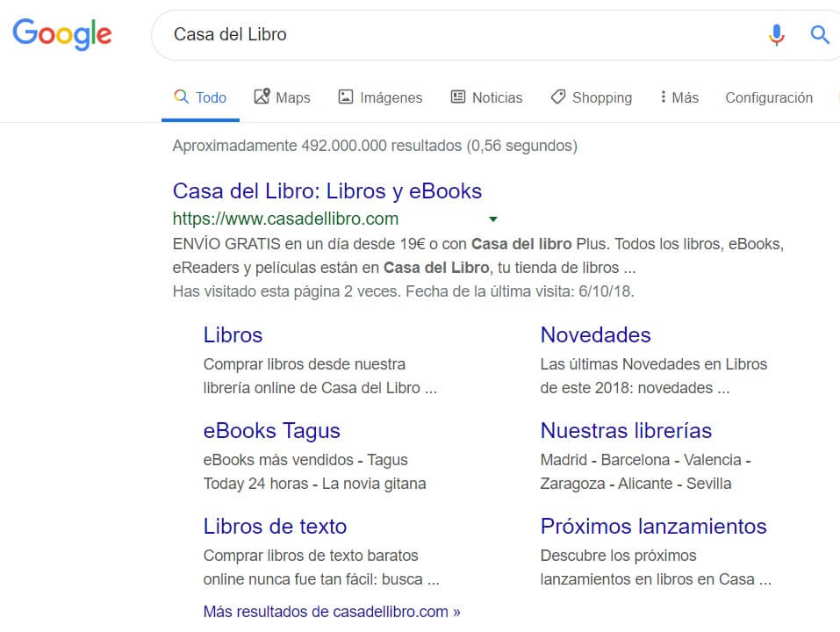Click snippet 'Descubre los próximos'

(618, 556)
